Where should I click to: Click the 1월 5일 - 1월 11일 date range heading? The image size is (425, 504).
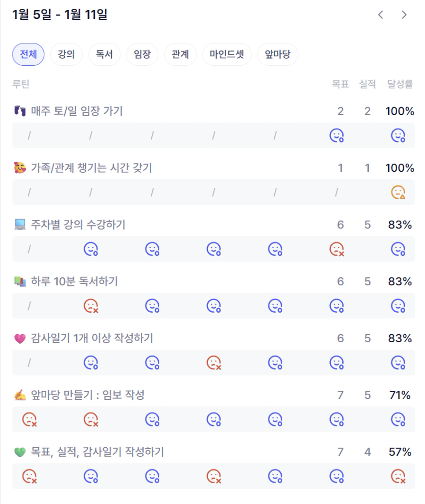coord(60,15)
